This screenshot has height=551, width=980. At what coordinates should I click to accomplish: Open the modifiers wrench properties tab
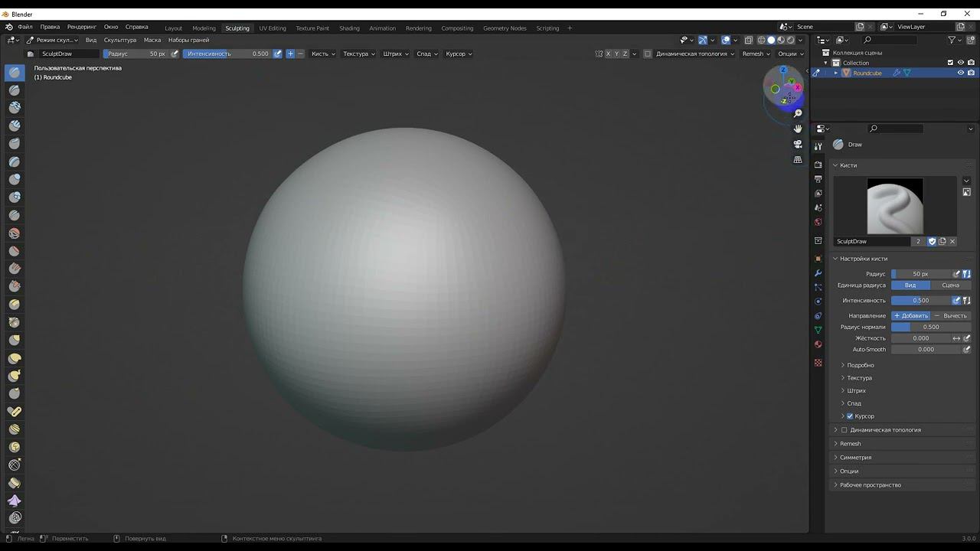(818, 273)
